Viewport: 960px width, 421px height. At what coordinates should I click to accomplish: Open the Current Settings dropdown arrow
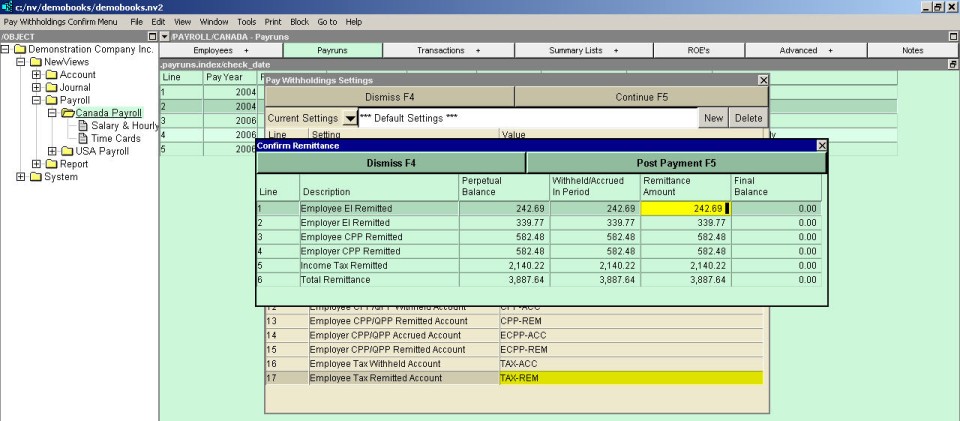349,118
